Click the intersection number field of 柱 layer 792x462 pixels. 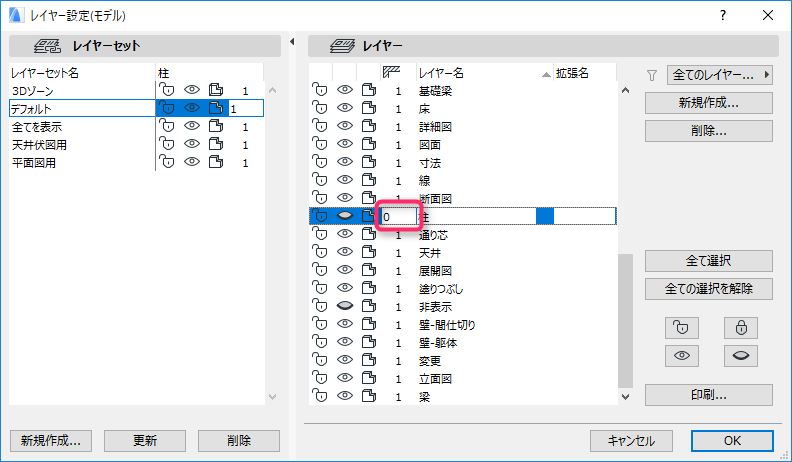pos(399,217)
